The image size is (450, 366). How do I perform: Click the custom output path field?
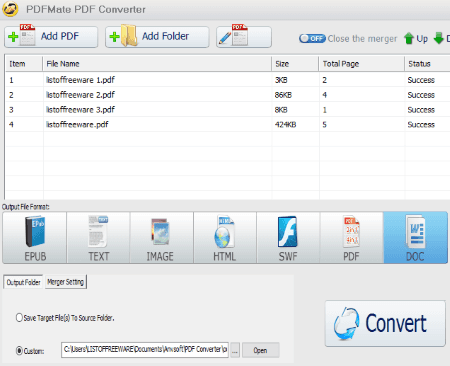145,350
